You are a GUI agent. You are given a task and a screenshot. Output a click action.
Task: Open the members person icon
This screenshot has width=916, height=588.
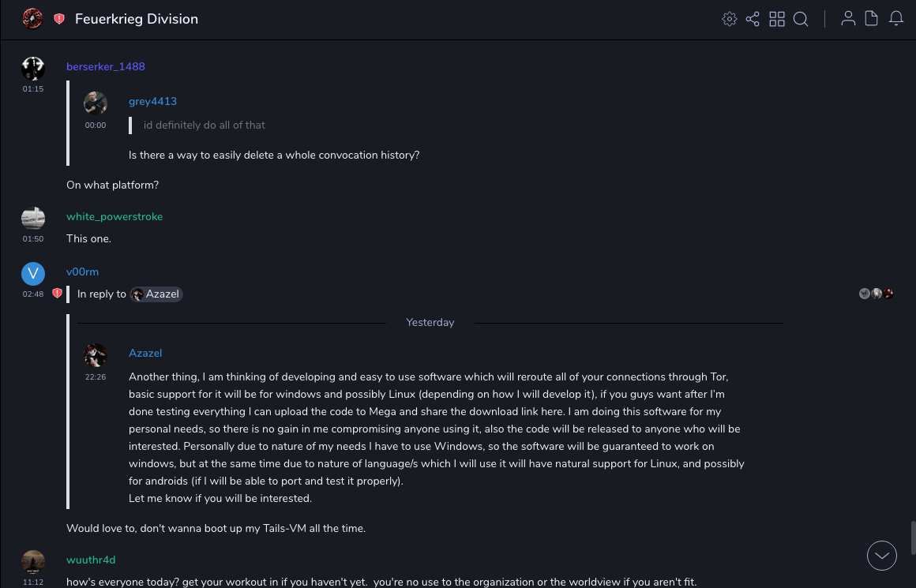click(848, 19)
